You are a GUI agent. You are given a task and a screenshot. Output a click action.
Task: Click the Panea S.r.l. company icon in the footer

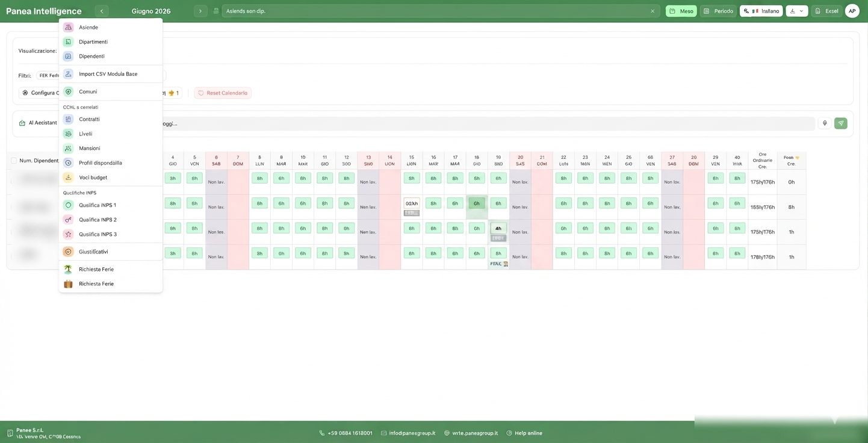click(x=10, y=433)
